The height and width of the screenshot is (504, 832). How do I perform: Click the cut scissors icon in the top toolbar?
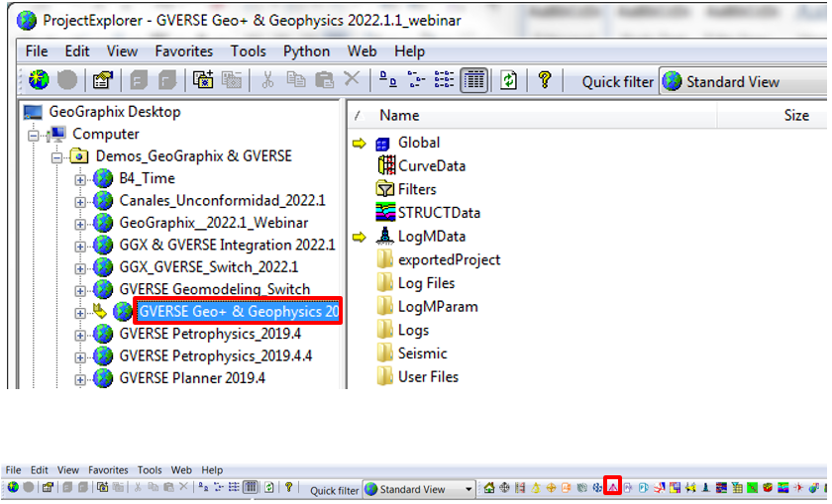[x=267, y=80]
